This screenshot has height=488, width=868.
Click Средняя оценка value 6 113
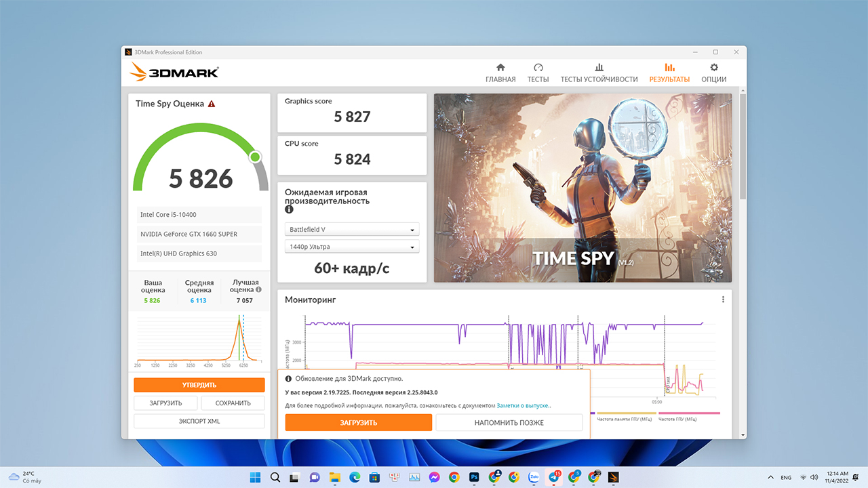coord(198,300)
